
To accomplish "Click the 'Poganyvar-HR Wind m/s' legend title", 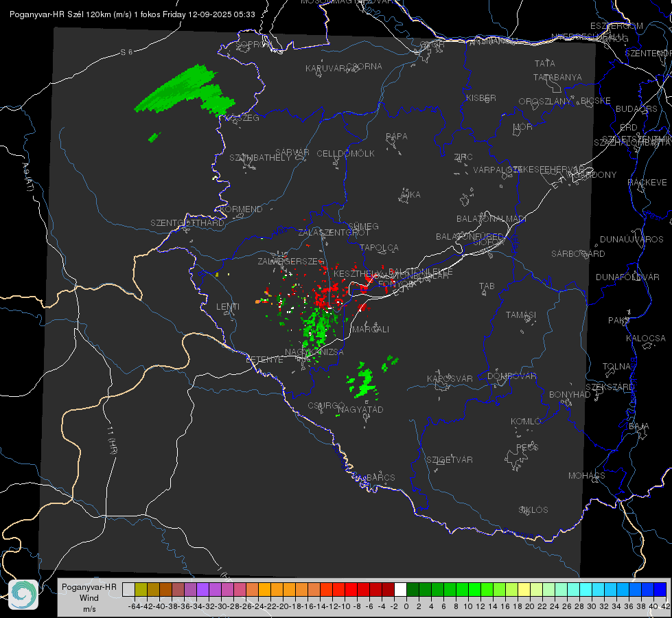I will pyautogui.click(x=89, y=598).
